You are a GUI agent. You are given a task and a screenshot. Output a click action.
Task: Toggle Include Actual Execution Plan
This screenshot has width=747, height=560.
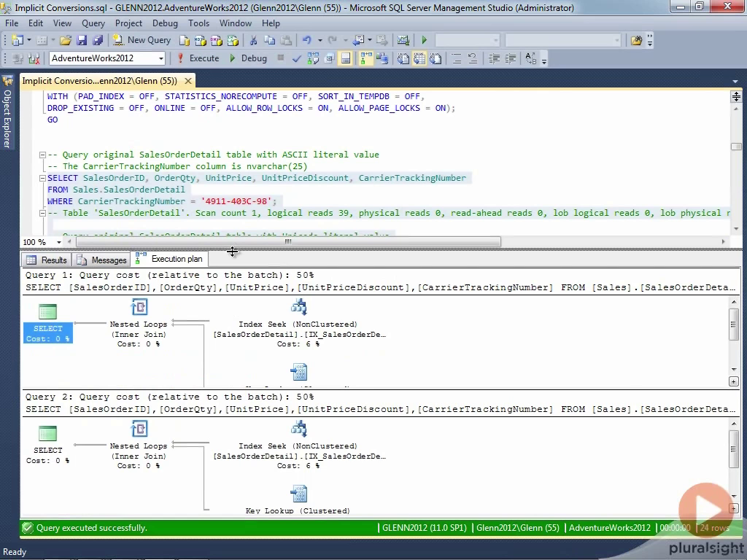366,58
